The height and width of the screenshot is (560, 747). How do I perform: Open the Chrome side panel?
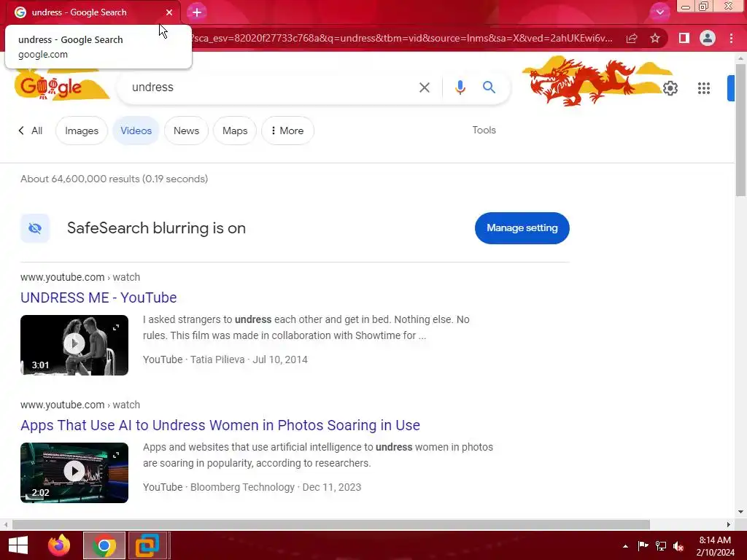coord(684,38)
